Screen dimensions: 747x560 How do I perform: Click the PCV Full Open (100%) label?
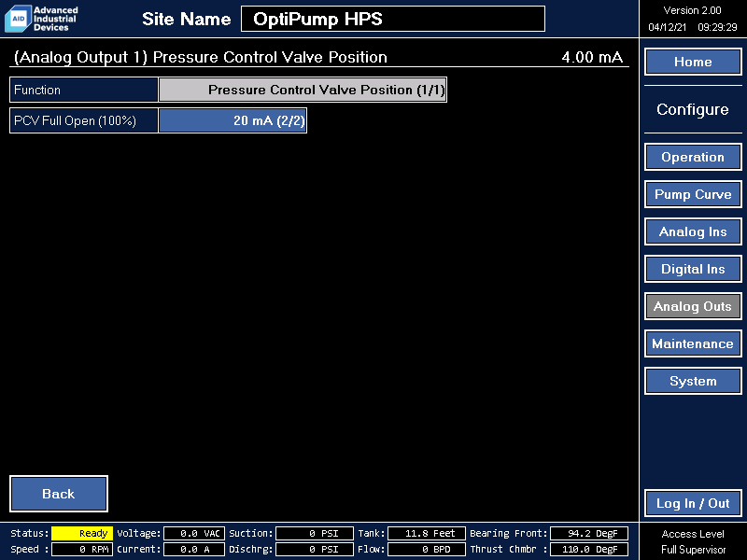(84, 120)
